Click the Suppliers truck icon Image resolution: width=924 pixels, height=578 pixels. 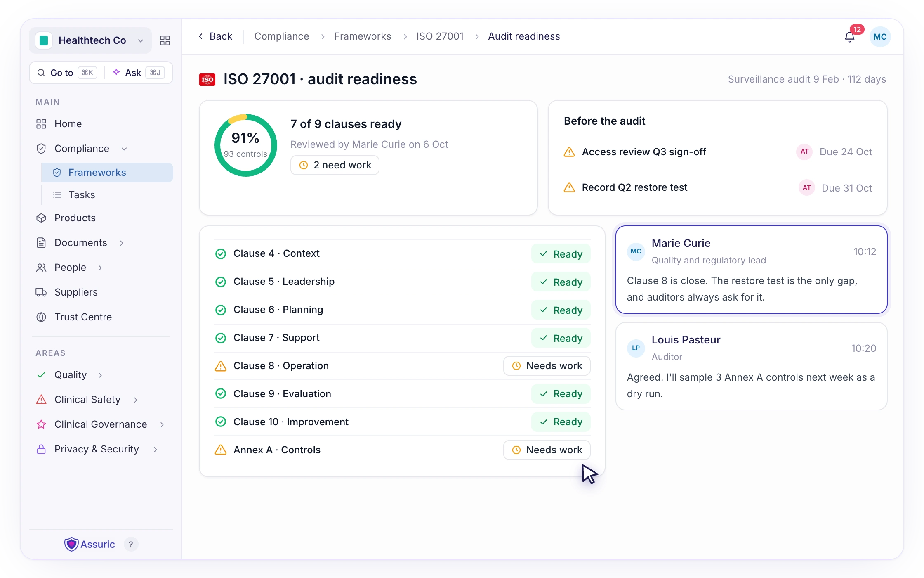click(x=41, y=292)
